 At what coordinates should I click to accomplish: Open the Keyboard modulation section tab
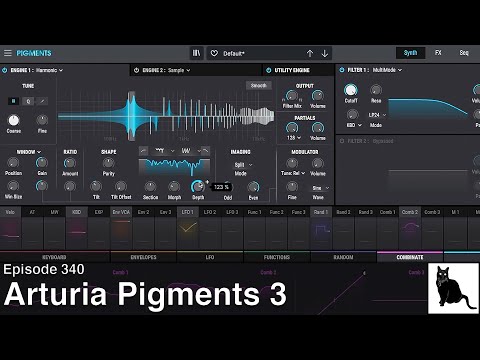coord(54,257)
